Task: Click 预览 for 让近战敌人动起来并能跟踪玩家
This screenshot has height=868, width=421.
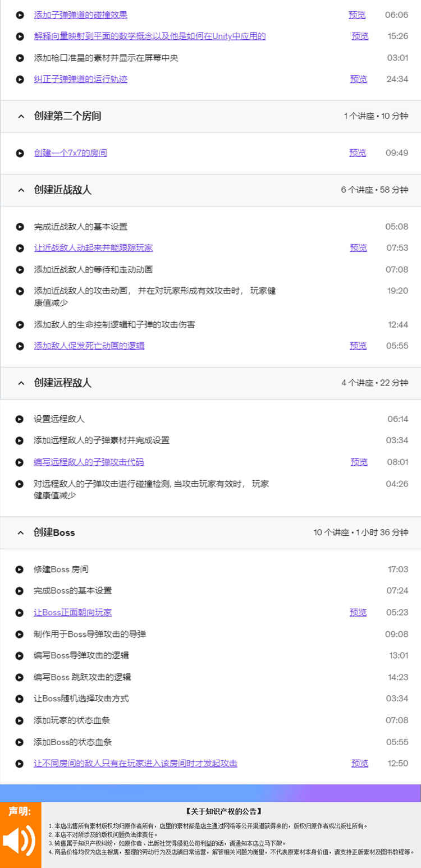Action: [x=359, y=247]
